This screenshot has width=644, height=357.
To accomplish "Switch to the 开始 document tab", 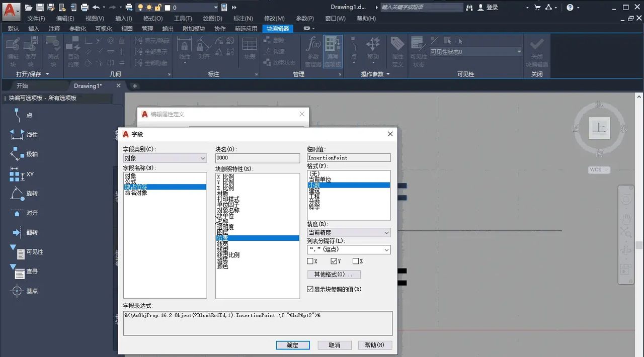I will (x=22, y=86).
